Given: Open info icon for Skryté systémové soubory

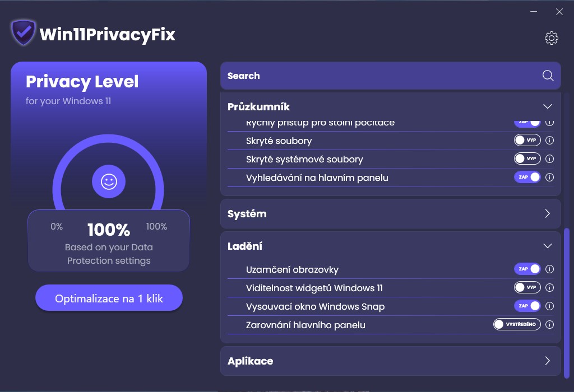Looking at the screenshot, I should pyautogui.click(x=549, y=159).
